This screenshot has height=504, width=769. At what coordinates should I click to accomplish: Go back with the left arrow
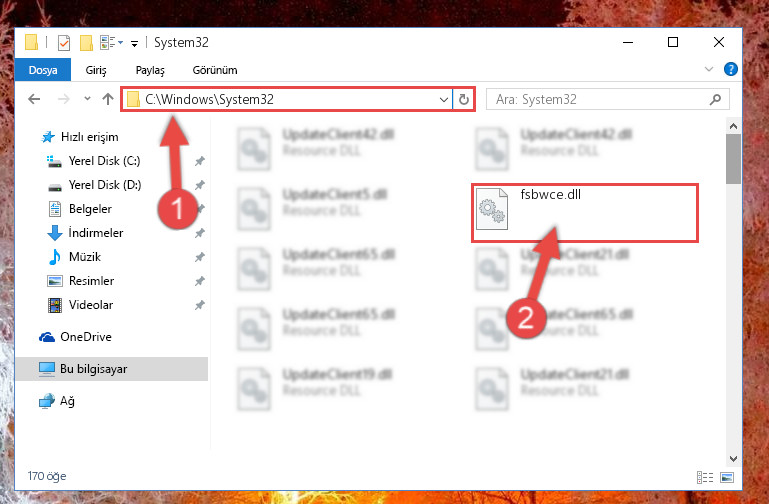[x=34, y=100]
